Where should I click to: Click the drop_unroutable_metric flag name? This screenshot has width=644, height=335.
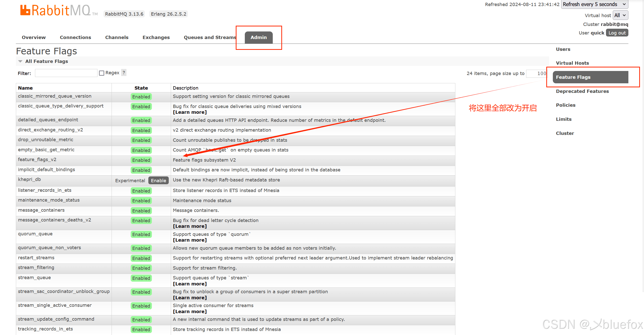(x=46, y=140)
